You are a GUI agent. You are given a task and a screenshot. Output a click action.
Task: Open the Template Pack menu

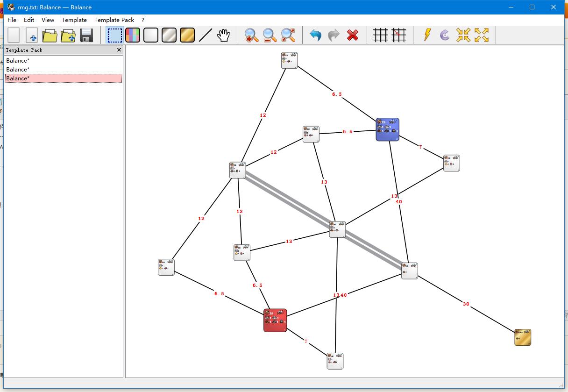point(114,20)
